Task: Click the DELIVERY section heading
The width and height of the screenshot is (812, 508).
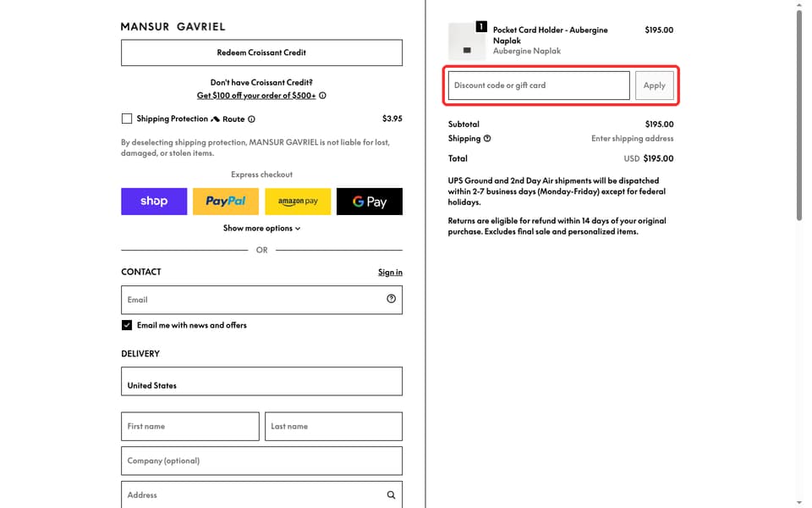Action: tap(140, 354)
